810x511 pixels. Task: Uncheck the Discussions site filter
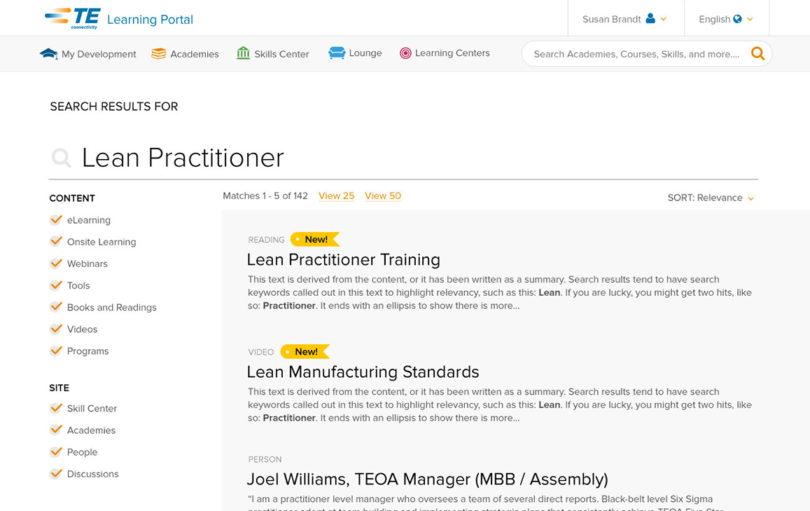coord(56,474)
